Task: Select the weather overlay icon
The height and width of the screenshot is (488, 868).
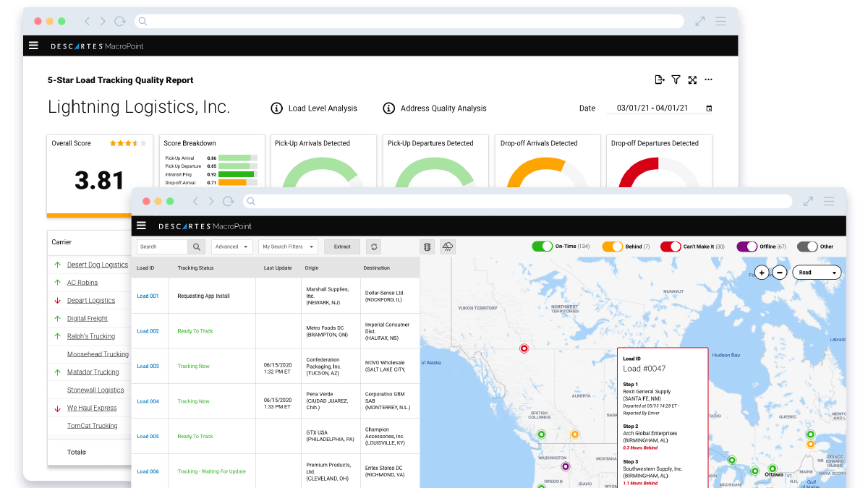Action: (448, 247)
